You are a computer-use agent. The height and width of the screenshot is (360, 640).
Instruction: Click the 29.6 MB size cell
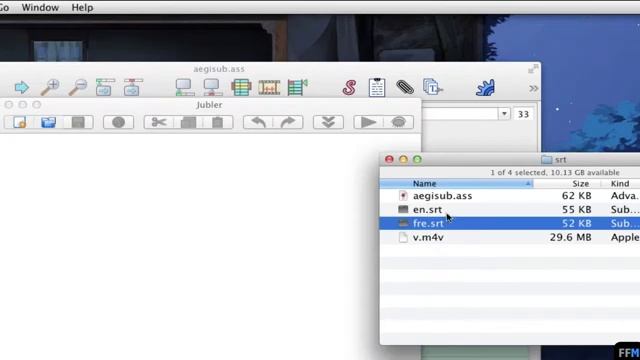(x=571, y=238)
